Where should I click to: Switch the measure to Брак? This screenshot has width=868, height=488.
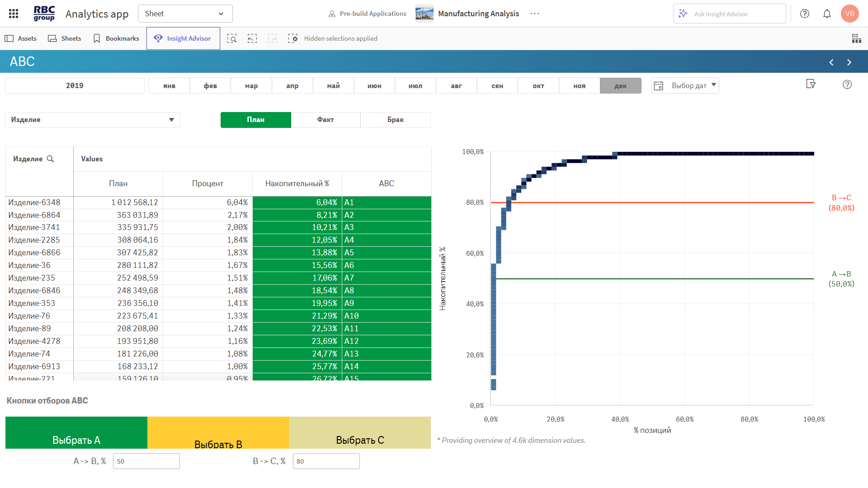click(x=396, y=120)
